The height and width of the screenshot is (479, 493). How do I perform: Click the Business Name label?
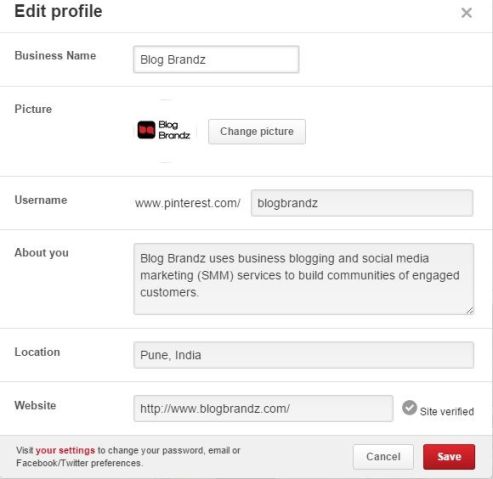tap(55, 55)
